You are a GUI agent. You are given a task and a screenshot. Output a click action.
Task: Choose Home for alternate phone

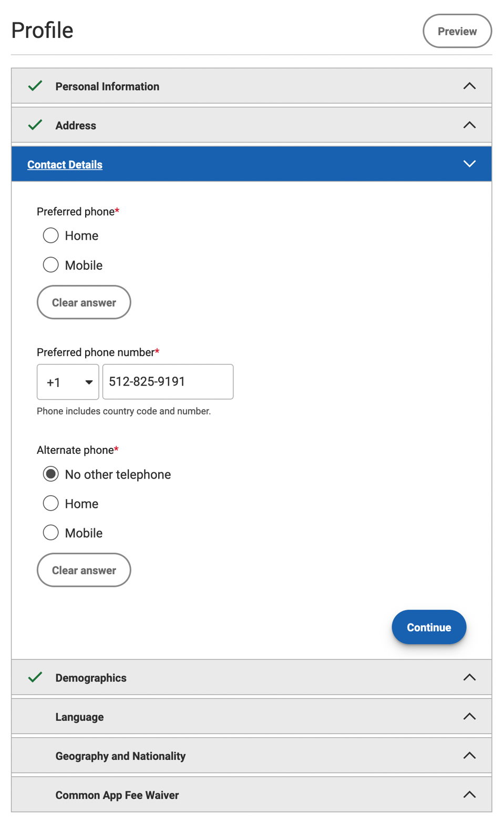pos(50,503)
